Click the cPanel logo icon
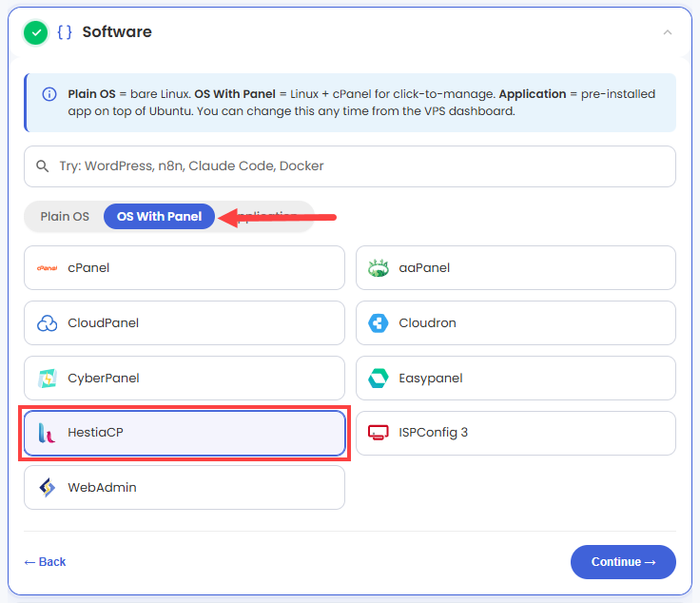The height and width of the screenshot is (603, 700). (x=47, y=268)
